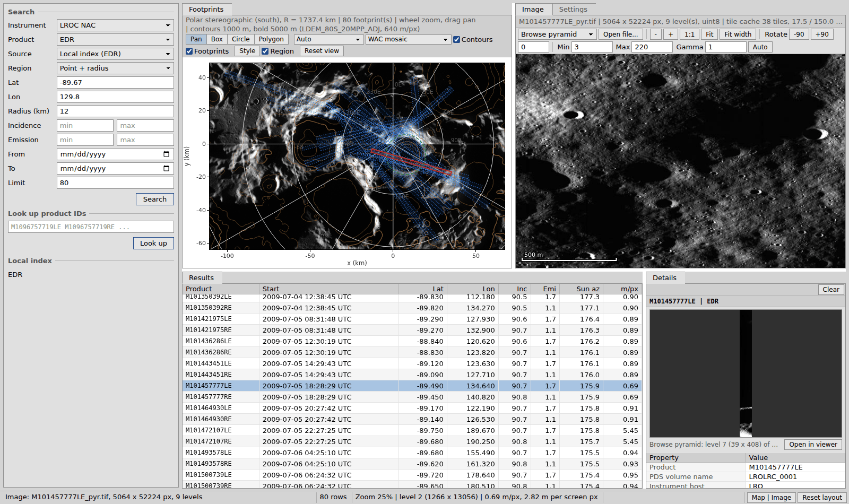Open the To date calendar picker icon
The height and width of the screenshot is (504, 849).
[x=166, y=168]
